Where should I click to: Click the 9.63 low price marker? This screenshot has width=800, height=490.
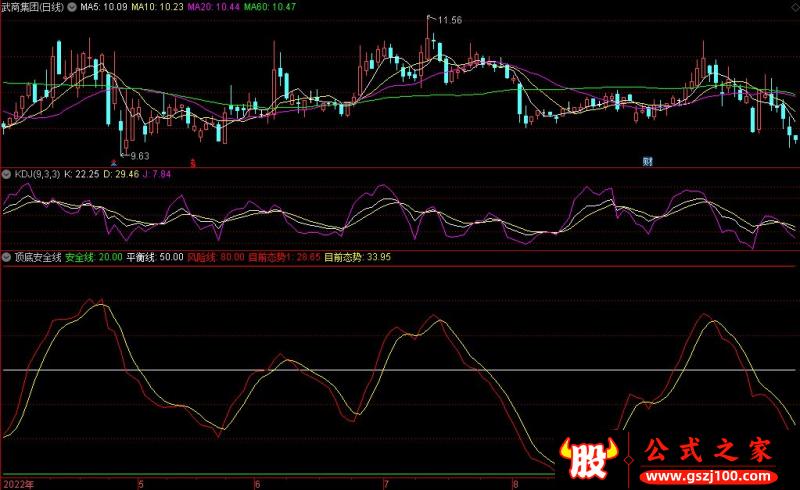click(137, 155)
